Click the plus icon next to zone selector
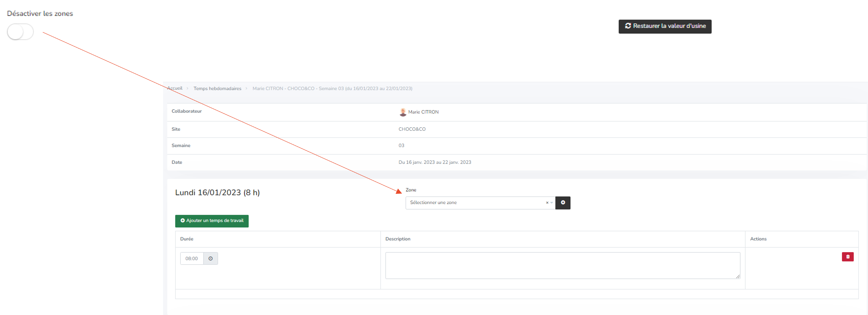The image size is (868, 315). point(563,203)
